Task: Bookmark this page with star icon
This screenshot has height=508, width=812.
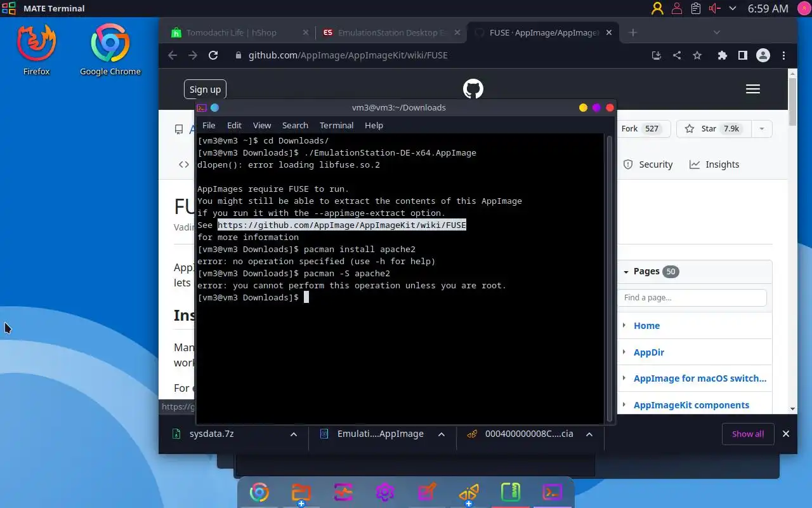Action: (697, 55)
